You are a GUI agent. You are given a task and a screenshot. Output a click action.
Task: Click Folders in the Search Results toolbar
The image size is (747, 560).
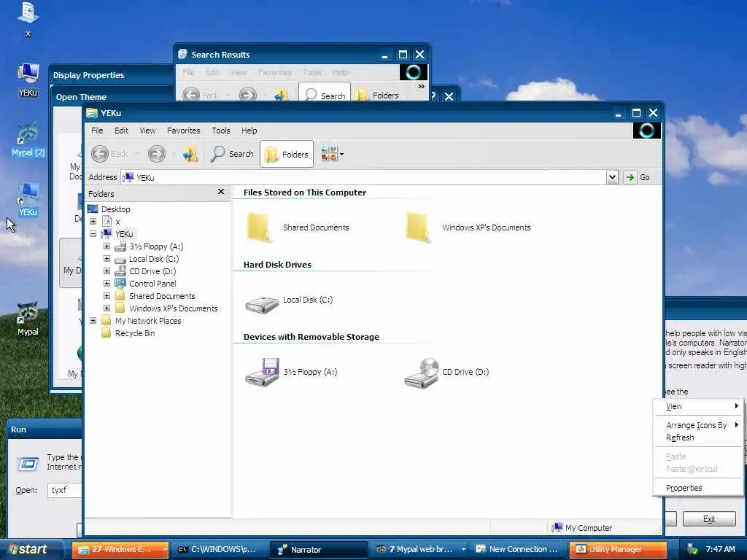pos(377,96)
